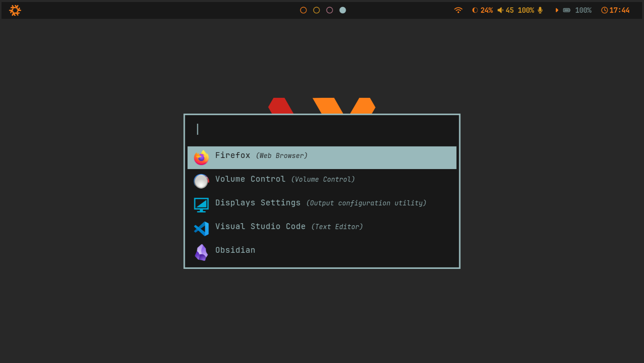644x363 pixels.
Task: Click the battery icon in the bar
Action: pos(566,10)
